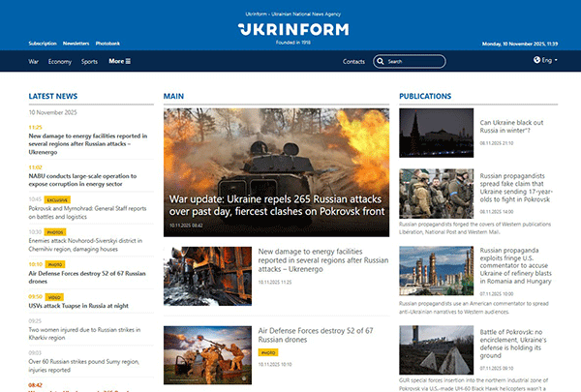Image resolution: width=581 pixels, height=392 pixels.
Task: Open Novhorod-Siverskyi district attack news
Action: coord(85,245)
